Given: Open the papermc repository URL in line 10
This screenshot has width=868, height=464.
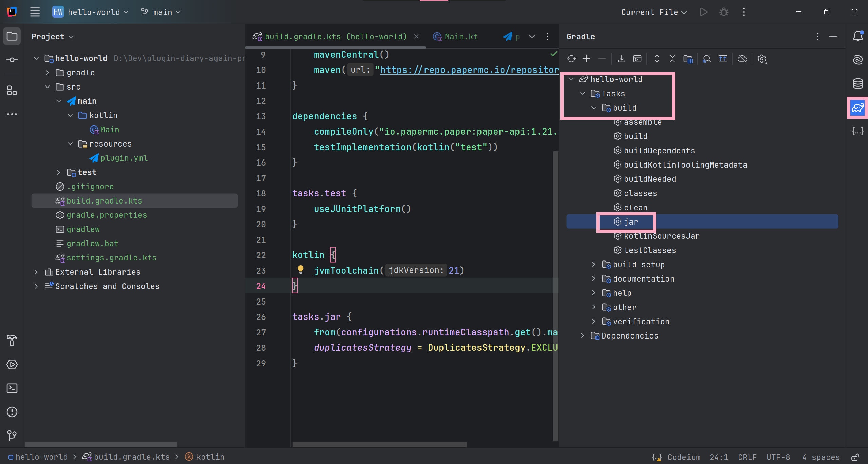Looking at the screenshot, I should tap(468, 70).
